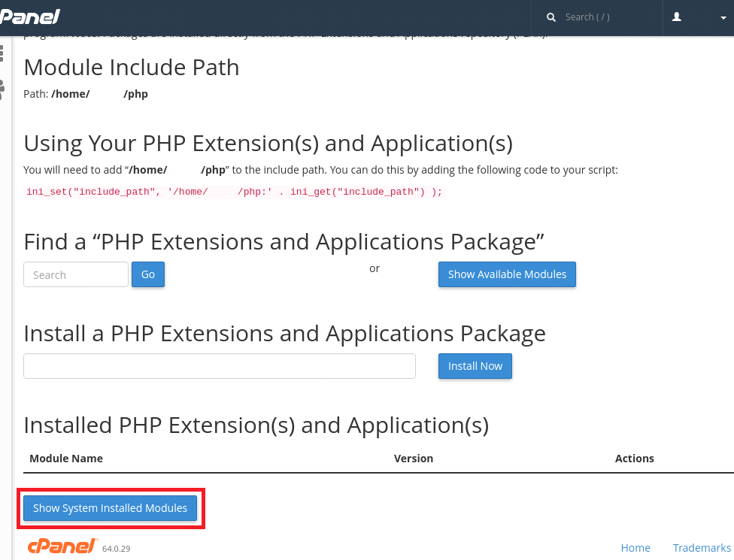Focus the package Search input box
Viewport: 734px width, 560px height.
[76, 274]
